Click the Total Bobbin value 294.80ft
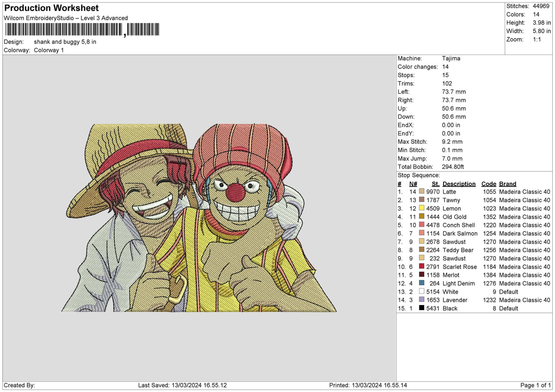The height and width of the screenshot is (392, 555). pyautogui.click(x=453, y=167)
